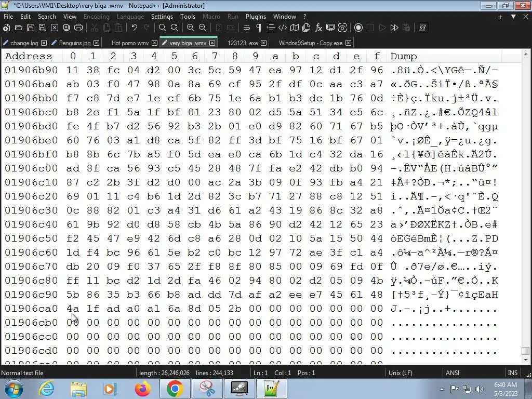Click hex byte 4a in row 01906ca0
532x399 pixels.
pyautogui.click(x=73, y=309)
